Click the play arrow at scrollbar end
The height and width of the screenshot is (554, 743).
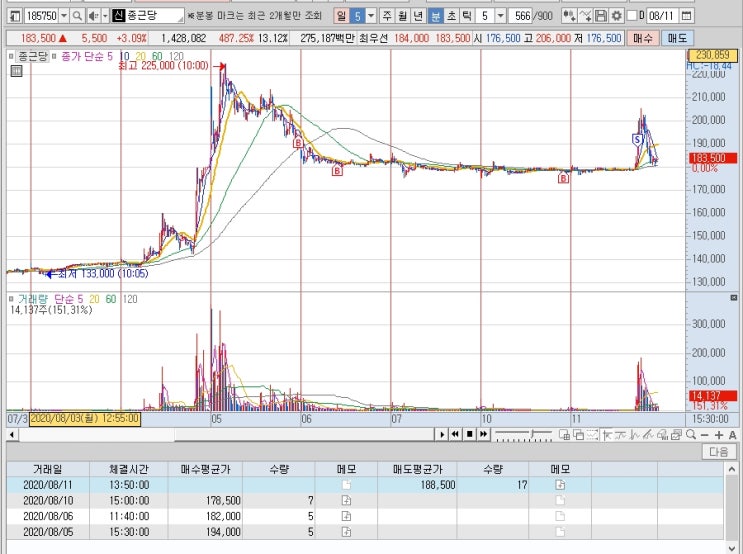click(442, 434)
